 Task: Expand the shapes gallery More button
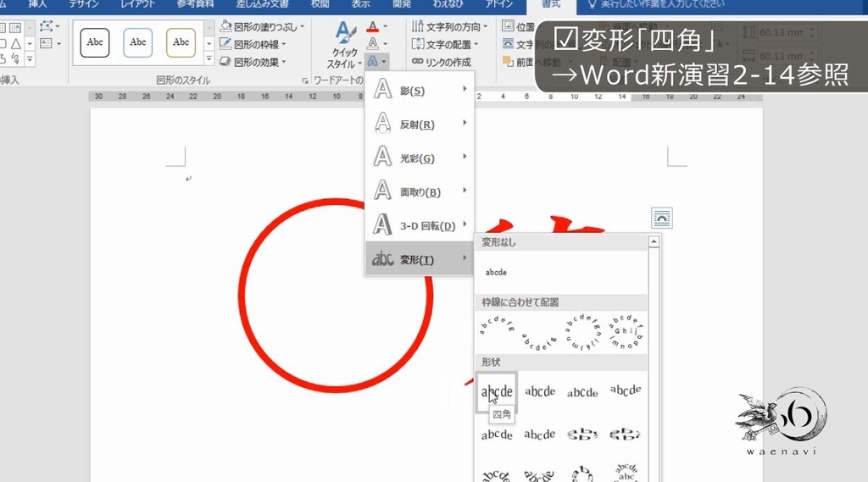pyautogui.click(x=30, y=58)
